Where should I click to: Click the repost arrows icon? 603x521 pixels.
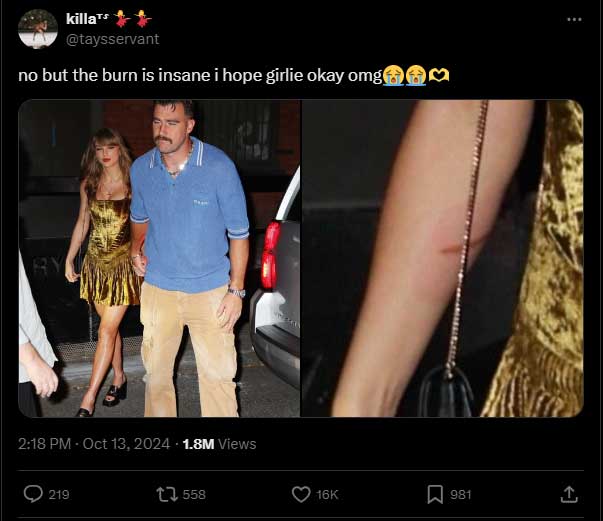coord(166,494)
